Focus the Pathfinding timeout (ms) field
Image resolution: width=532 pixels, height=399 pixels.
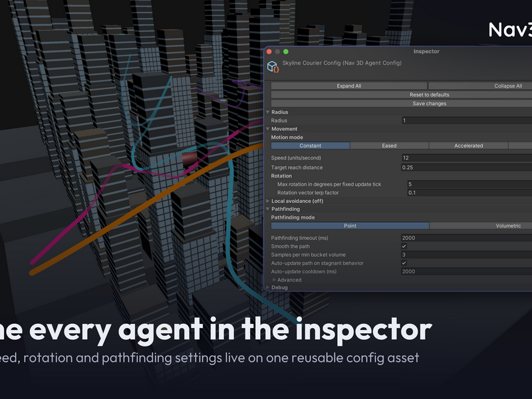467,238
